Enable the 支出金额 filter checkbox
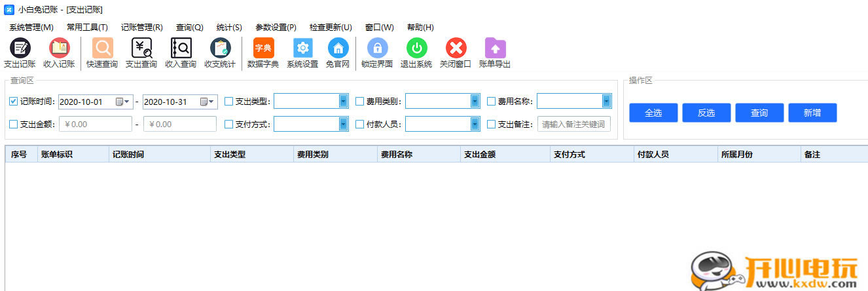 click(x=14, y=124)
